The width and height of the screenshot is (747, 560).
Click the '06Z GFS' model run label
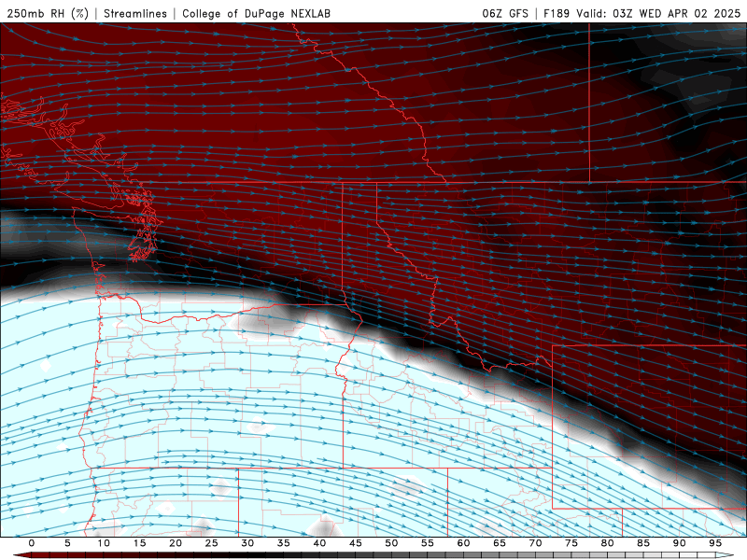(505, 13)
